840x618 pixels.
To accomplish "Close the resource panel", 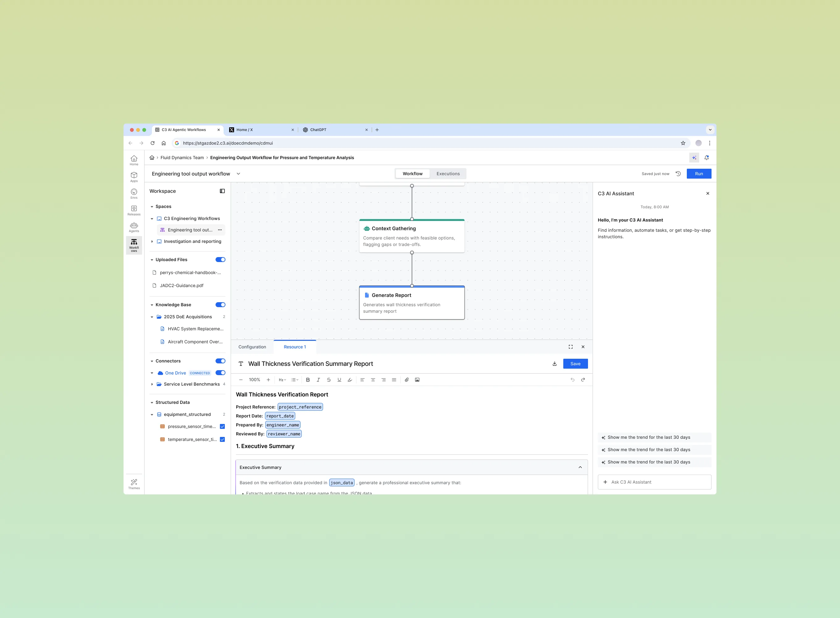I will (x=583, y=347).
